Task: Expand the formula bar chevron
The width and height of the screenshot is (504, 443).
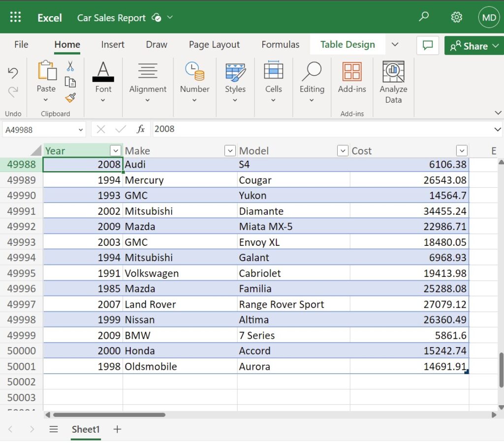Action: click(x=498, y=129)
